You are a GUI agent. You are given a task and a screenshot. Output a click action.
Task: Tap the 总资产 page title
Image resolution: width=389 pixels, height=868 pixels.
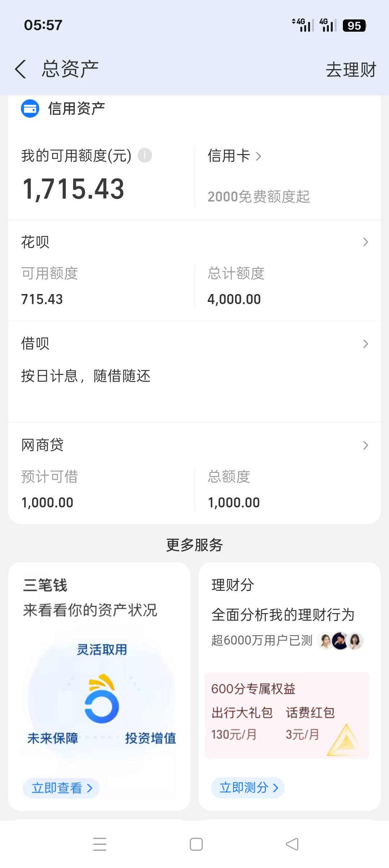tap(70, 69)
